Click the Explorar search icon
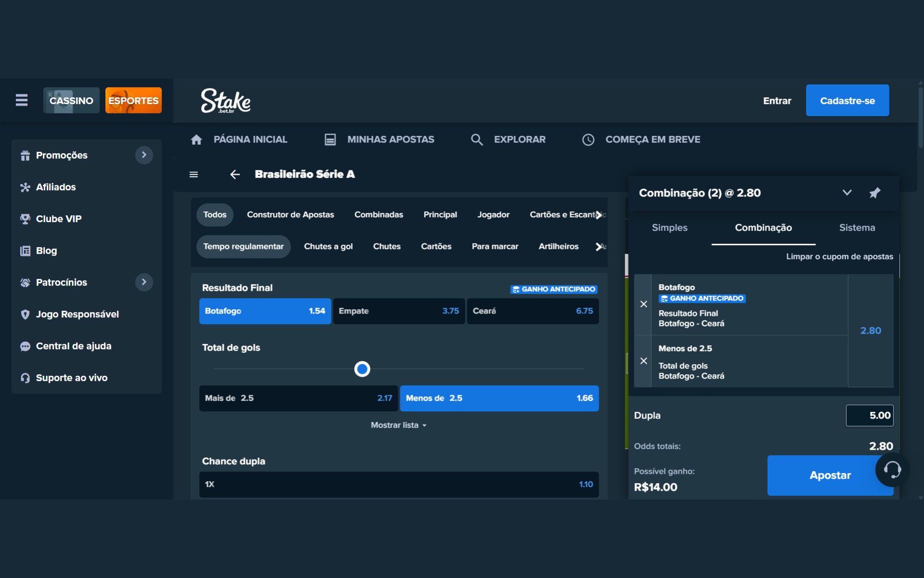The image size is (924, 578). [x=476, y=140]
